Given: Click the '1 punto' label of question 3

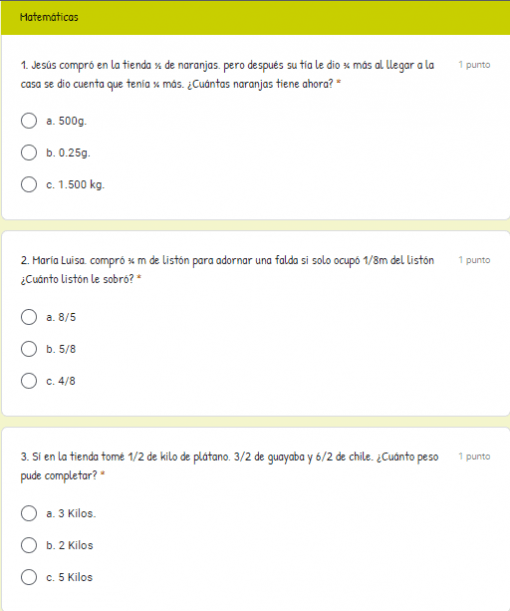Looking at the screenshot, I should click(474, 457).
